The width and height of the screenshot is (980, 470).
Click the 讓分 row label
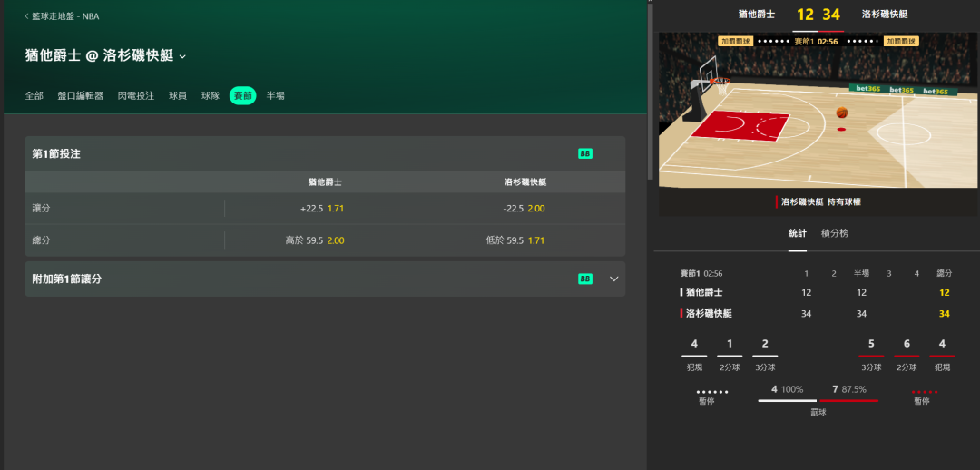tap(41, 209)
